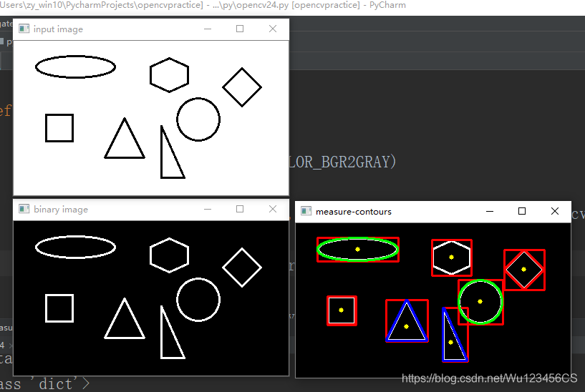585x392 pixels.
Task: Click the input image title text
Action: (x=58, y=29)
